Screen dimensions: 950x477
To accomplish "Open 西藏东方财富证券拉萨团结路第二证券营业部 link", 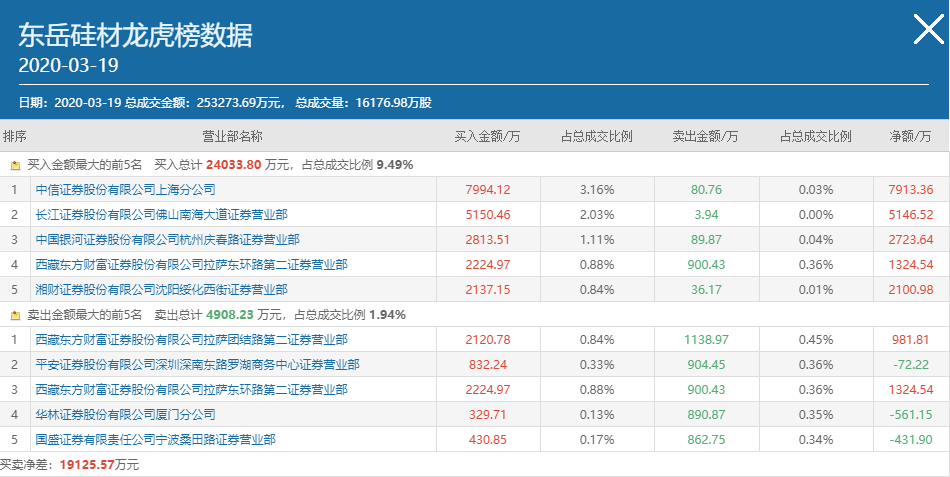I will [x=191, y=340].
